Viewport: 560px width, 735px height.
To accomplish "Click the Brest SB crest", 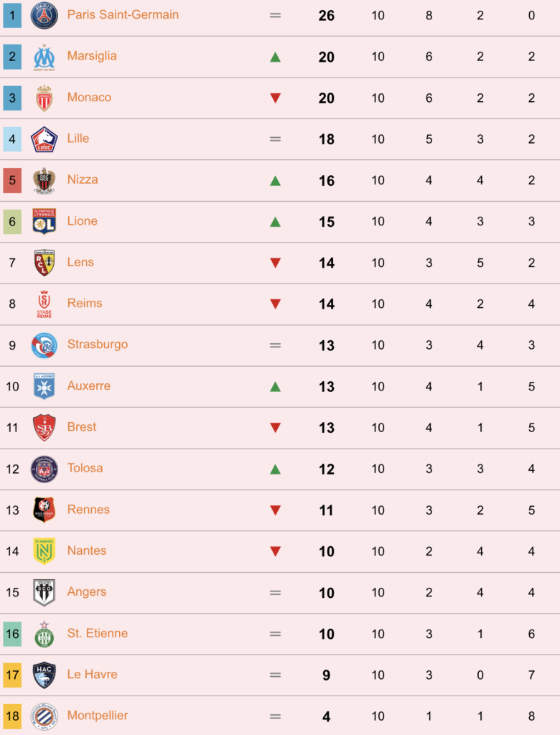I will tap(44, 428).
